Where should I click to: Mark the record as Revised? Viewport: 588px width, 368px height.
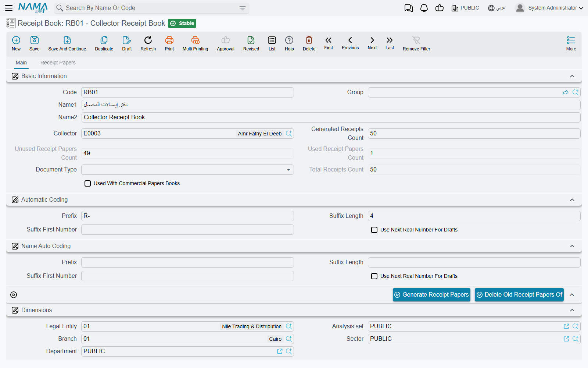pos(251,43)
